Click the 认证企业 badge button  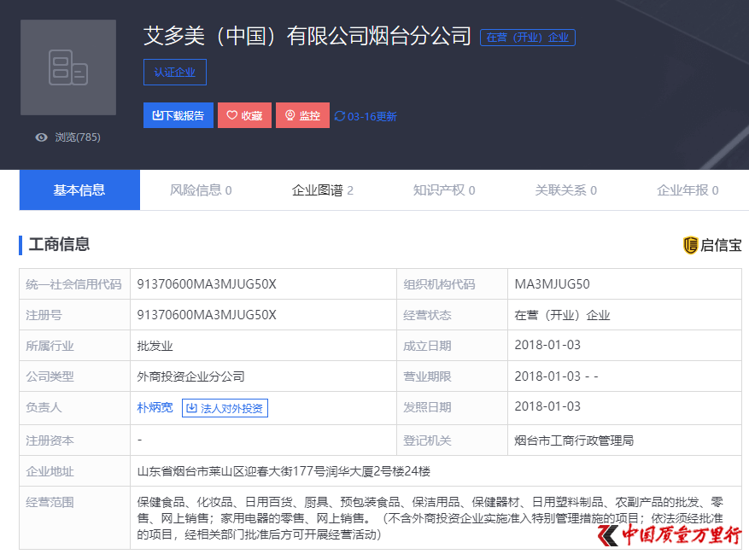[x=175, y=72]
